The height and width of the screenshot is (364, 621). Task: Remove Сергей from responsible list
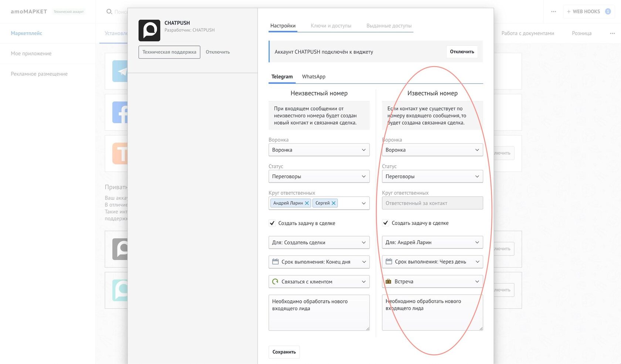coord(333,203)
